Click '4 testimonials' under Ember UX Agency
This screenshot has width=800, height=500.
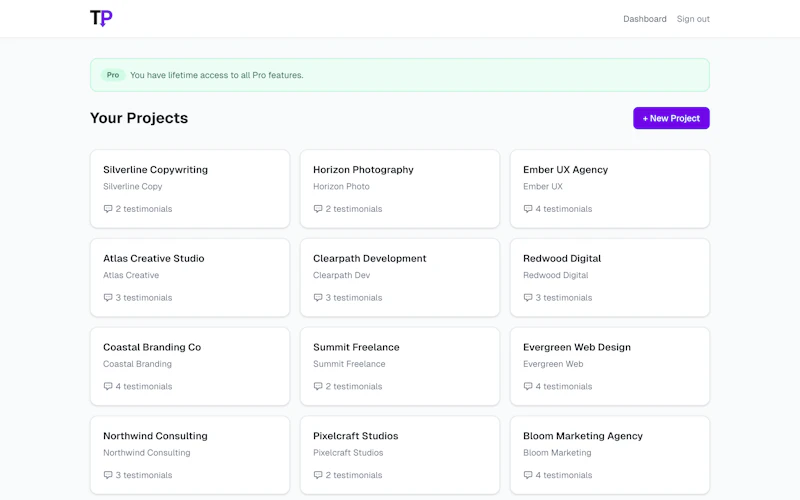(564, 209)
